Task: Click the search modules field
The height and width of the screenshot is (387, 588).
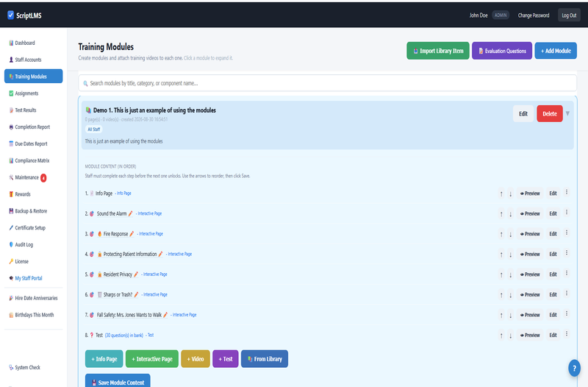Action: coord(327,83)
